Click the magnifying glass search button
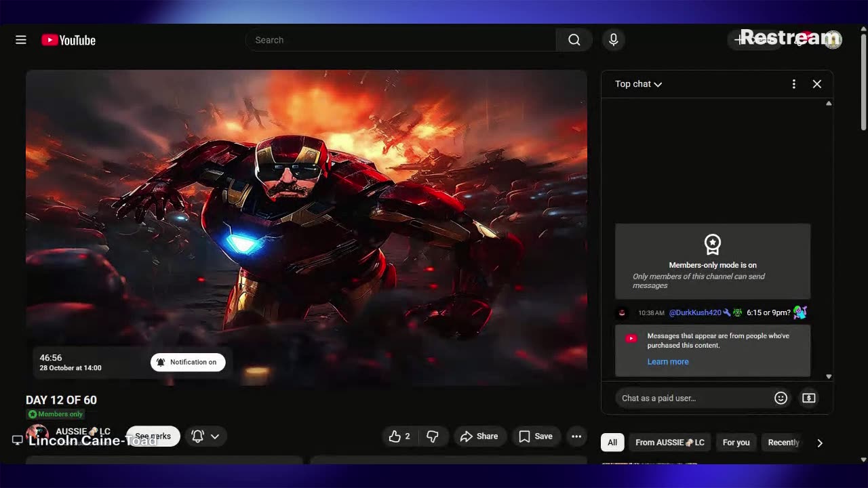868x488 pixels. coord(574,40)
